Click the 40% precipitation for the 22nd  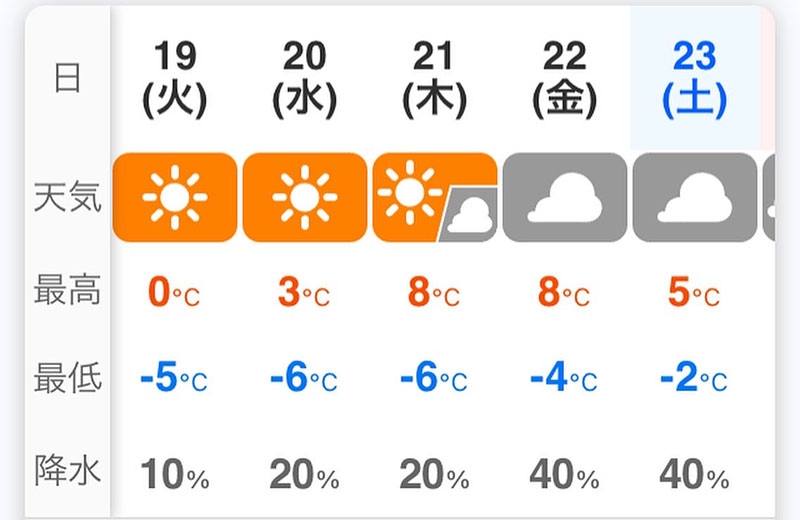[x=565, y=474]
